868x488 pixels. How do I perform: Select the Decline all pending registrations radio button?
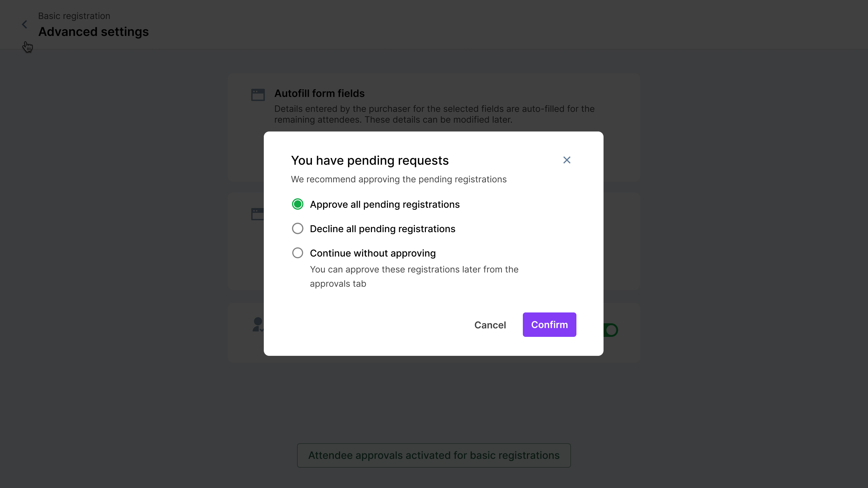[297, 228]
